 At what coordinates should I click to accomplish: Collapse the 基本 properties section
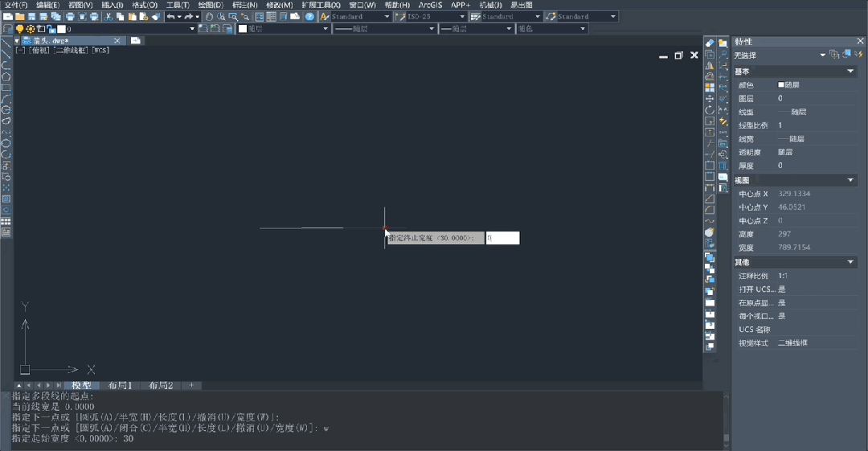click(850, 72)
